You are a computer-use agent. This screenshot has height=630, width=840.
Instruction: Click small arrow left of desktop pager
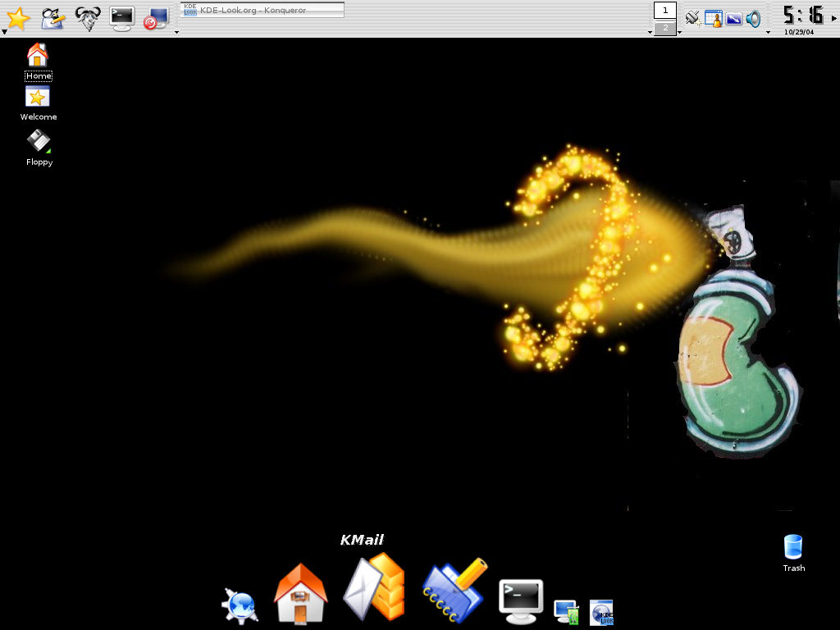pyautogui.click(x=650, y=32)
